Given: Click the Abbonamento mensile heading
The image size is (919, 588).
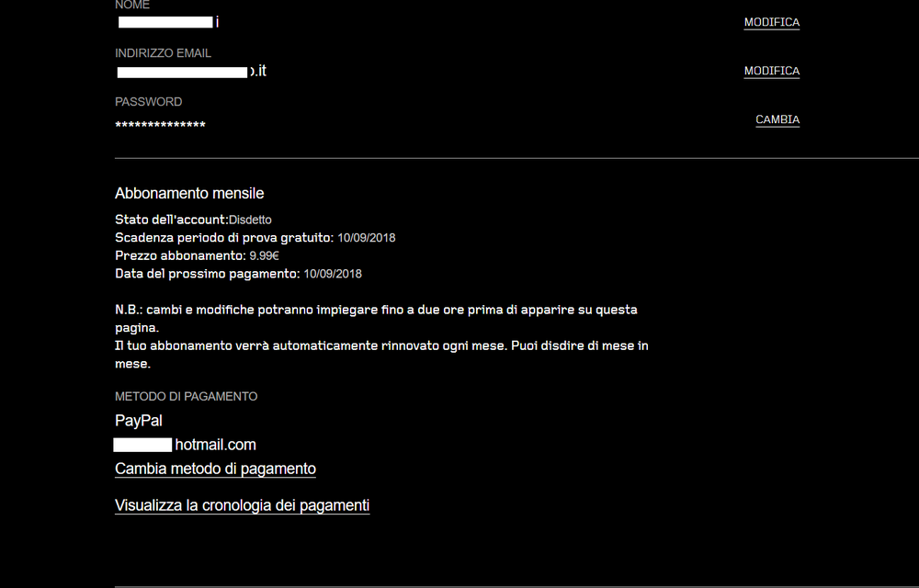Looking at the screenshot, I should point(189,193).
